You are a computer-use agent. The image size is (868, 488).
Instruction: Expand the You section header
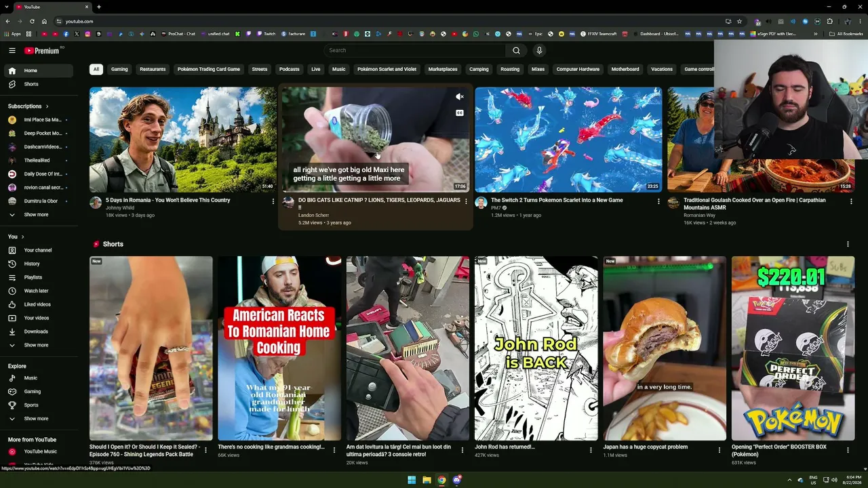point(16,237)
